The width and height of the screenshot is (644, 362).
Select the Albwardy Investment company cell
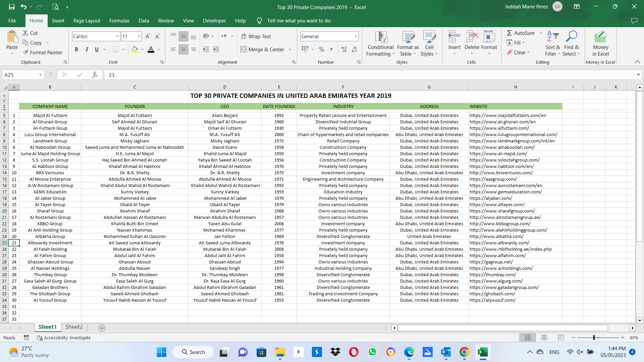[50, 243]
